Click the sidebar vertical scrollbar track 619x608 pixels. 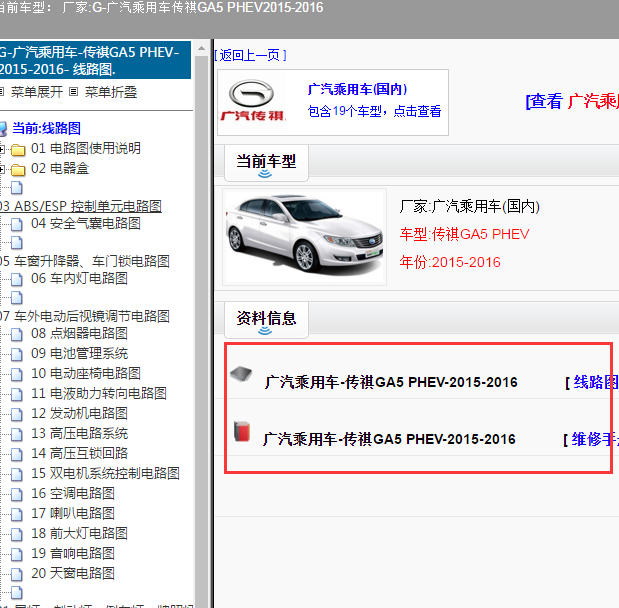[x=201, y=332]
